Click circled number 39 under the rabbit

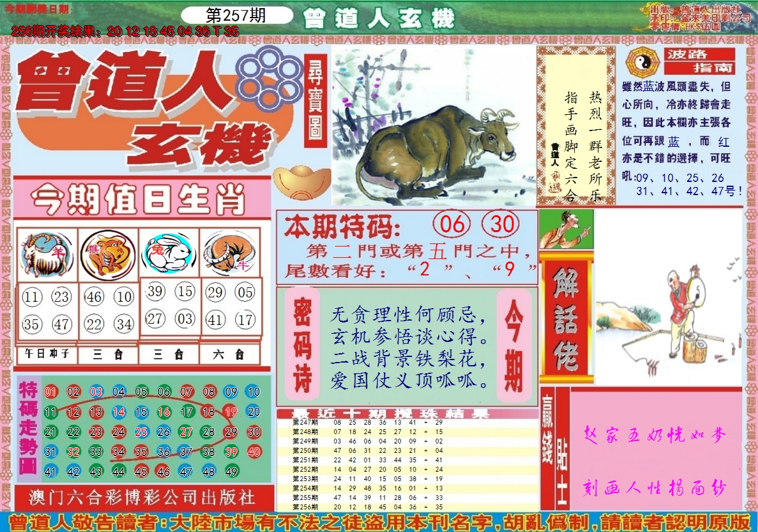click(x=156, y=291)
